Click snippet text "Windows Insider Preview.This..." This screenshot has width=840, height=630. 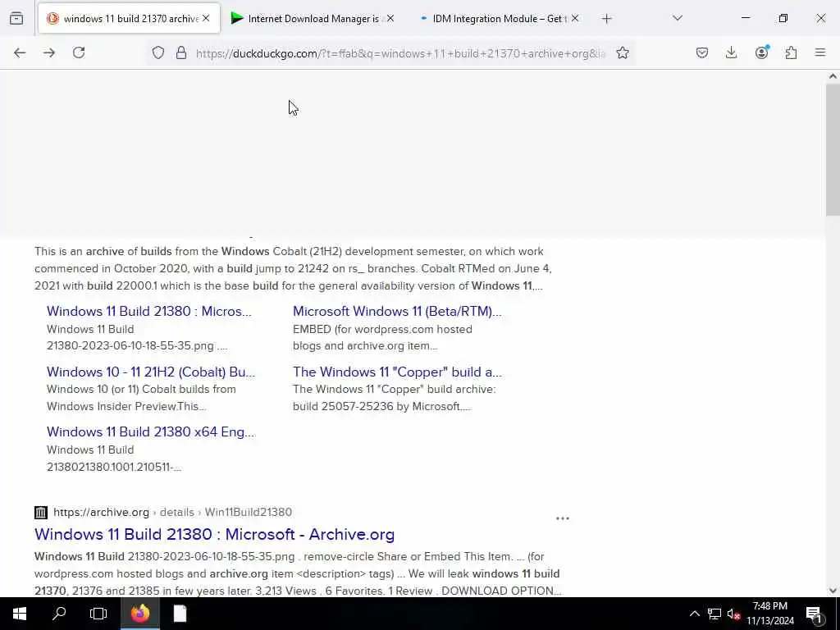pos(126,406)
